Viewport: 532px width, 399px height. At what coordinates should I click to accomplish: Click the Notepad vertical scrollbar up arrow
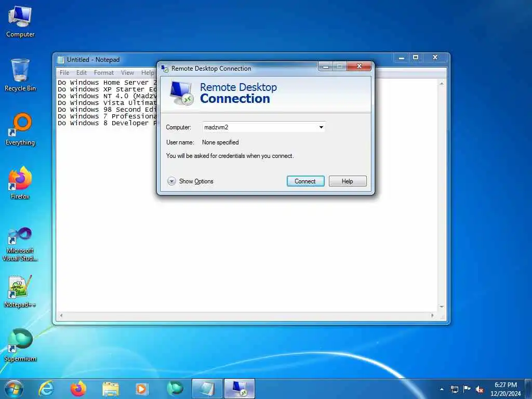[x=442, y=84]
